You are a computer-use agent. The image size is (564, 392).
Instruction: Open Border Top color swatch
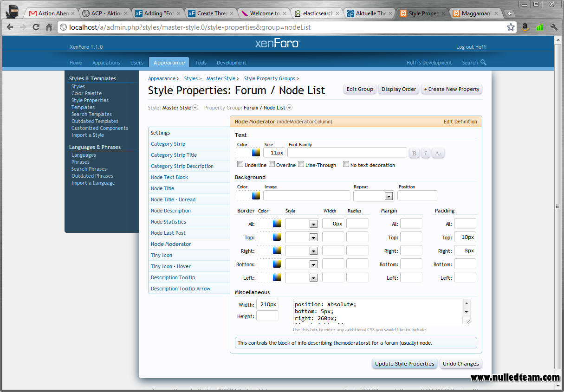coord(277,237)
